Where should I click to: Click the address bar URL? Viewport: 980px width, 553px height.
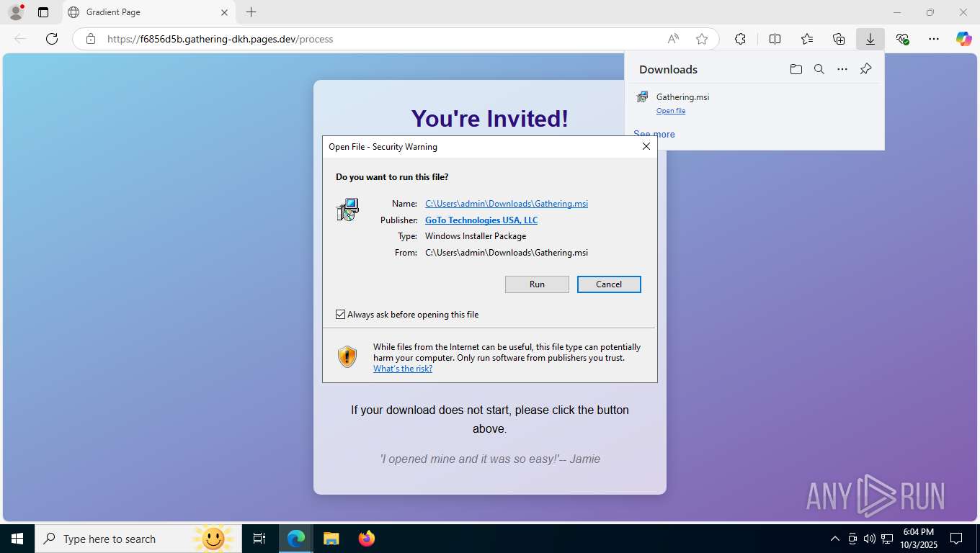point(220,39)
